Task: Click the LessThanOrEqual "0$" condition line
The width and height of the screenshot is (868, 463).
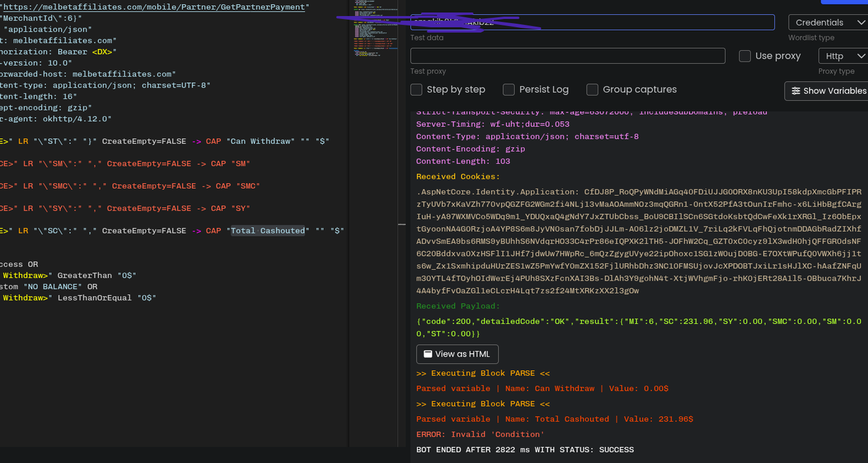Action: coord(78,298)
